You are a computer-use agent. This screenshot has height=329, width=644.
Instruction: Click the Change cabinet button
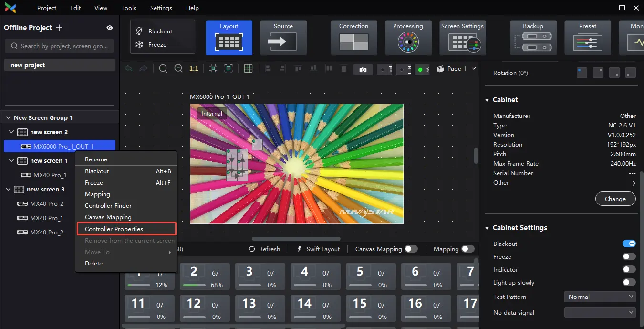click(615, 199)
